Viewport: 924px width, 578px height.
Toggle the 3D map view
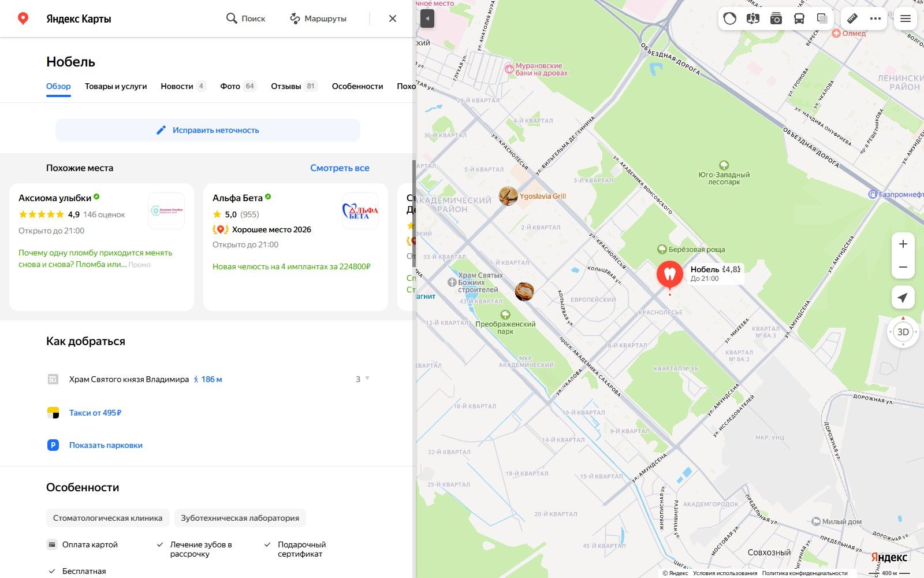[x=903, y=332]
